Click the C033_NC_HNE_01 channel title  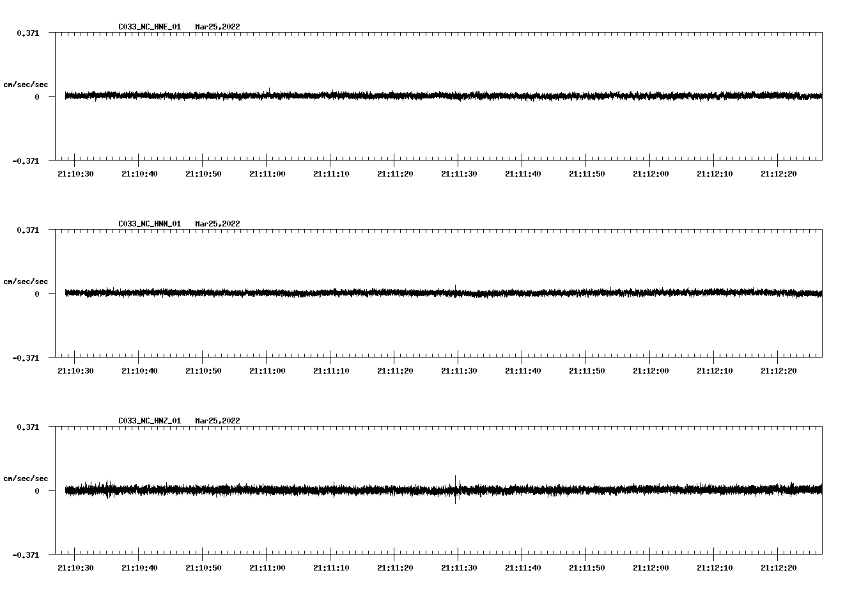coord(150,27)
